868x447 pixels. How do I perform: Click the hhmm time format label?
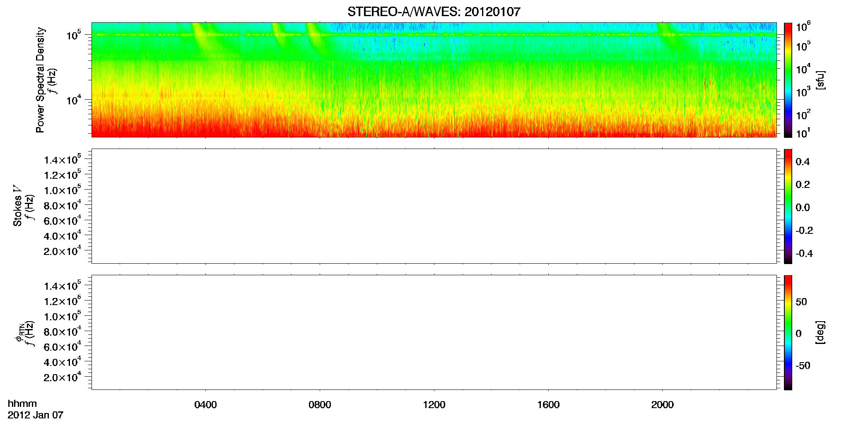(x=22, y=404)
